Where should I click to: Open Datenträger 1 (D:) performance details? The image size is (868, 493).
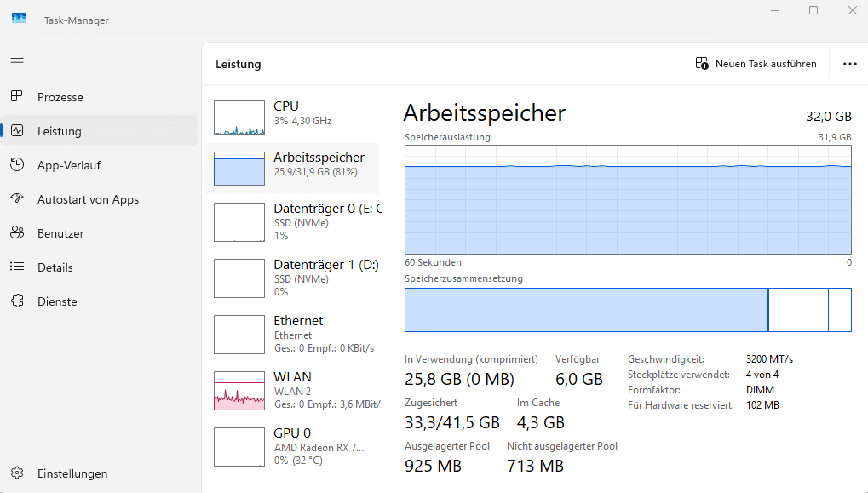pos(298,278)
